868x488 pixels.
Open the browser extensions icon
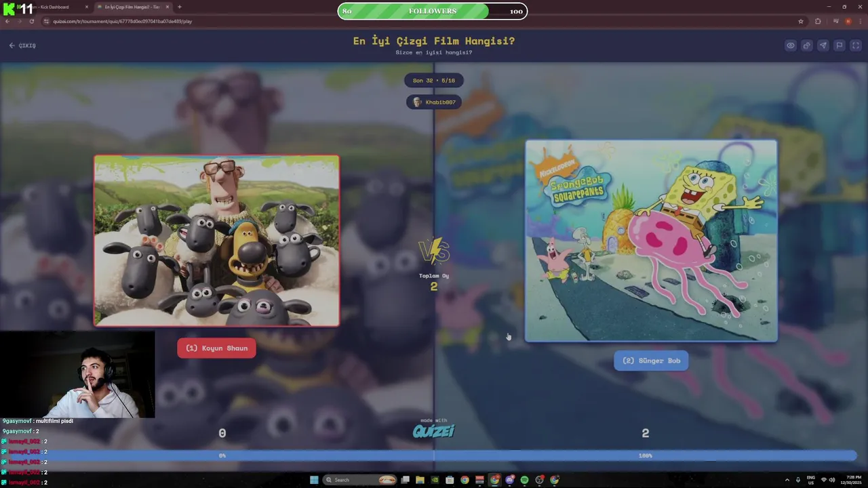[818, 21]
